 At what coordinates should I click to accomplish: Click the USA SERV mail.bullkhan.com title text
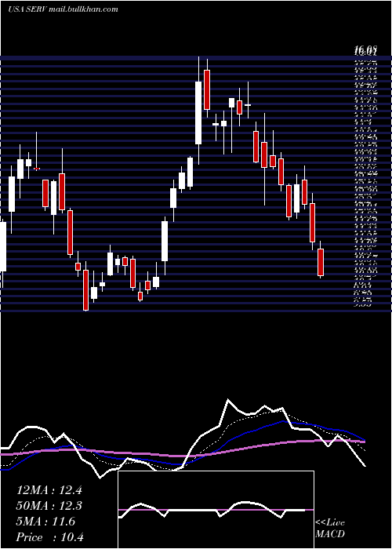(x=63, y=9)
